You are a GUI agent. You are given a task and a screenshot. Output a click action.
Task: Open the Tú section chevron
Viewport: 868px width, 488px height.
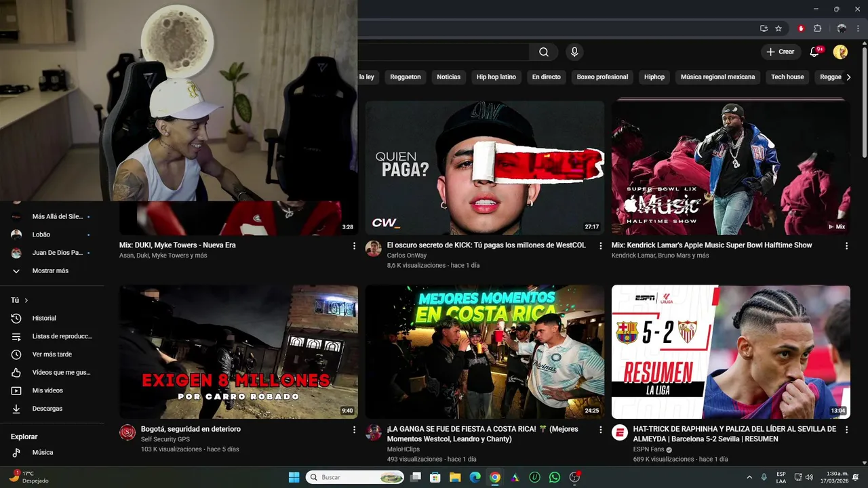pyautogui.click(x=26, y=300)
